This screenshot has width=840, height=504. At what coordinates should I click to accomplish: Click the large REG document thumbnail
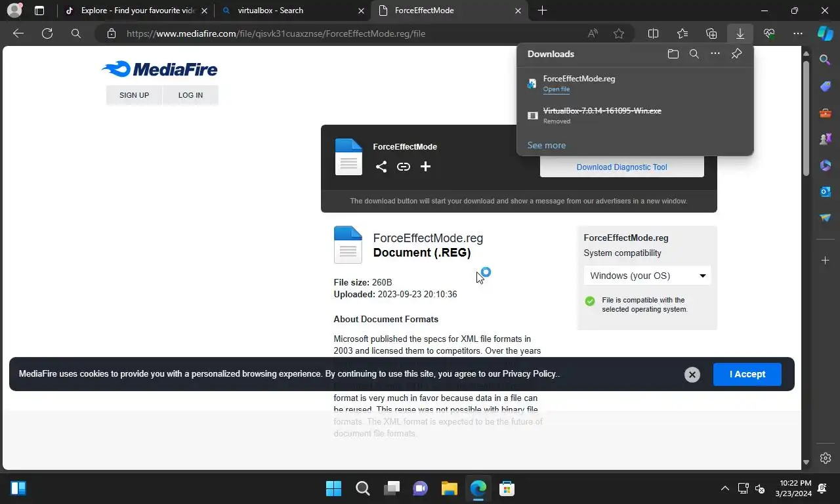point(348,244)
